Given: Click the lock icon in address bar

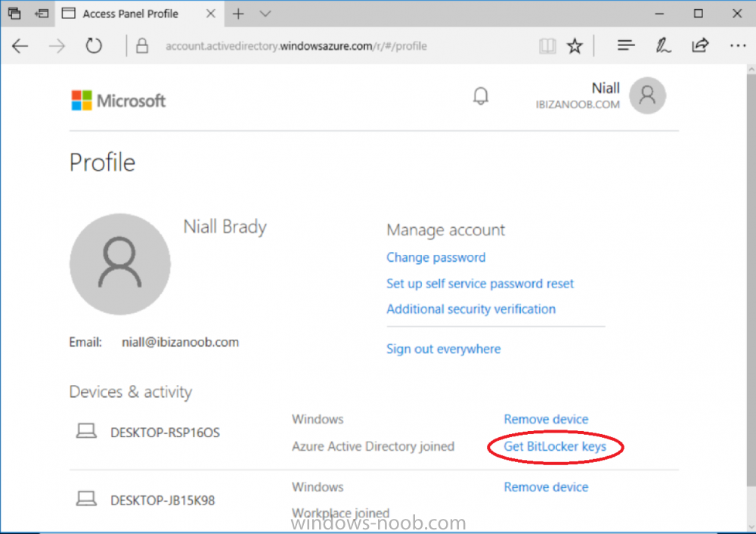Looking at the screenshot, I should tap(142, 46).
